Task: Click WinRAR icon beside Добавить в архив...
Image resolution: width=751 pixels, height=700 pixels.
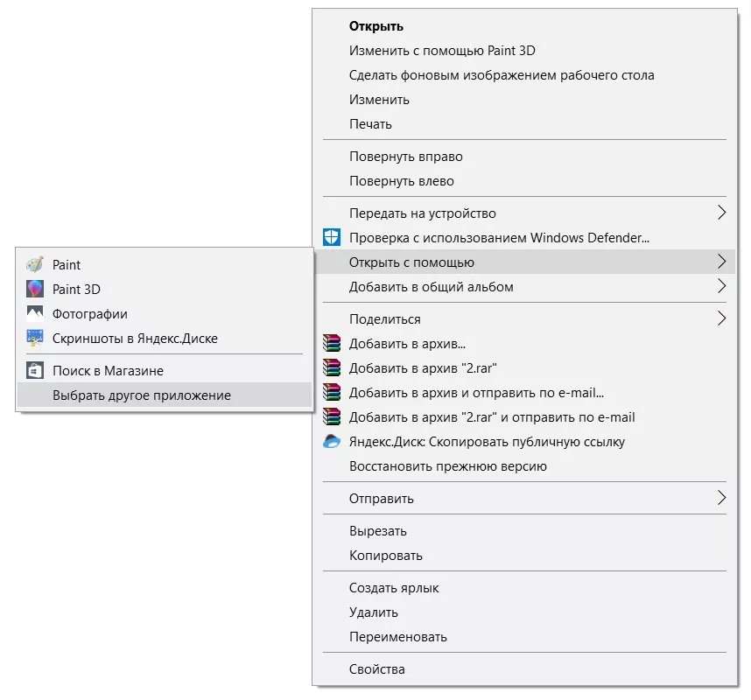Action: 332,343
